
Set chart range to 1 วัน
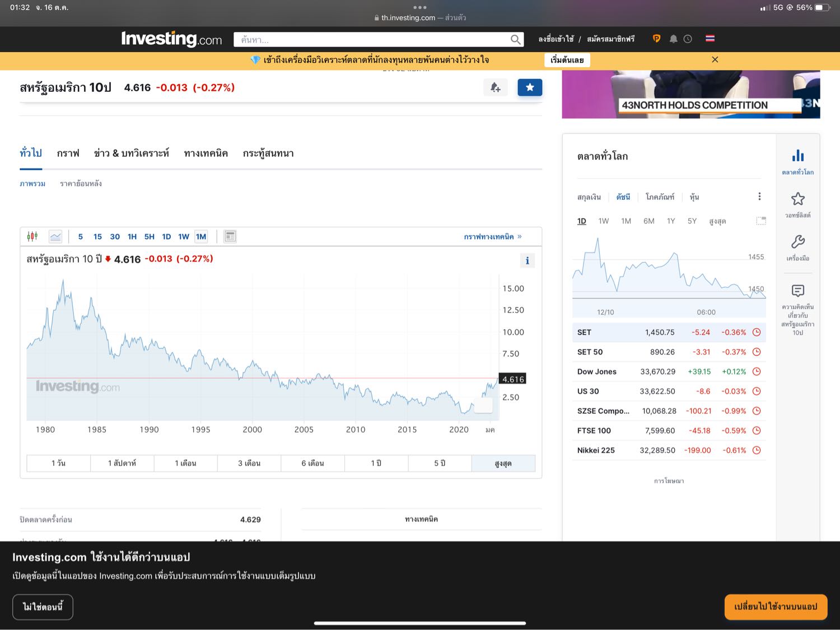click(x=58, y=463)
